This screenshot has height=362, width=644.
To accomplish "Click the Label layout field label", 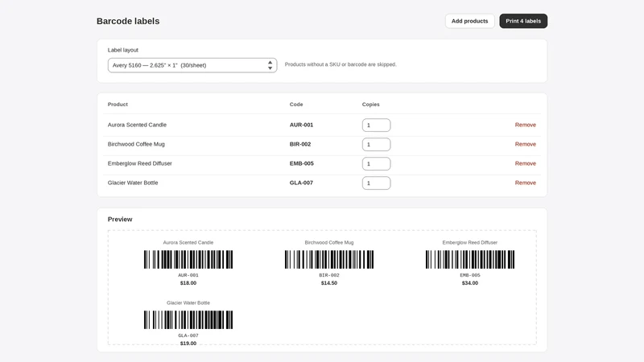I will point(123,50).
